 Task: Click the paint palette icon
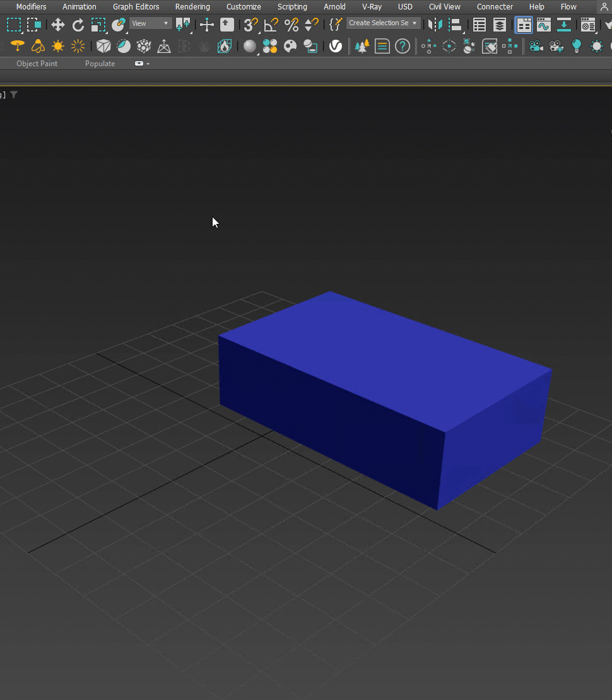[290, 46]
